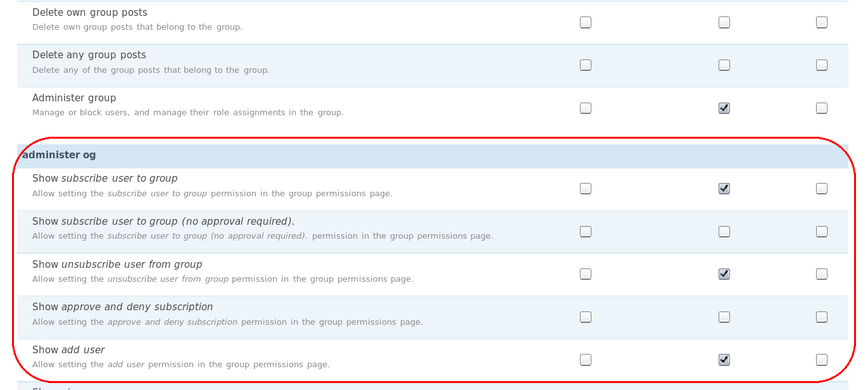Enable first Show subscribe user to group checkbox
868x390 pixels.
(x=585, y=188)
